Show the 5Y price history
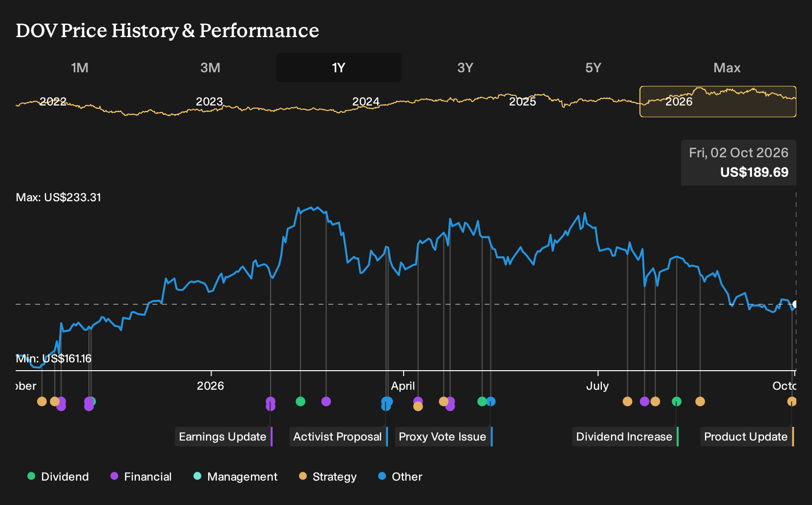Screen dimensions: 812x505 pos(593,67)
